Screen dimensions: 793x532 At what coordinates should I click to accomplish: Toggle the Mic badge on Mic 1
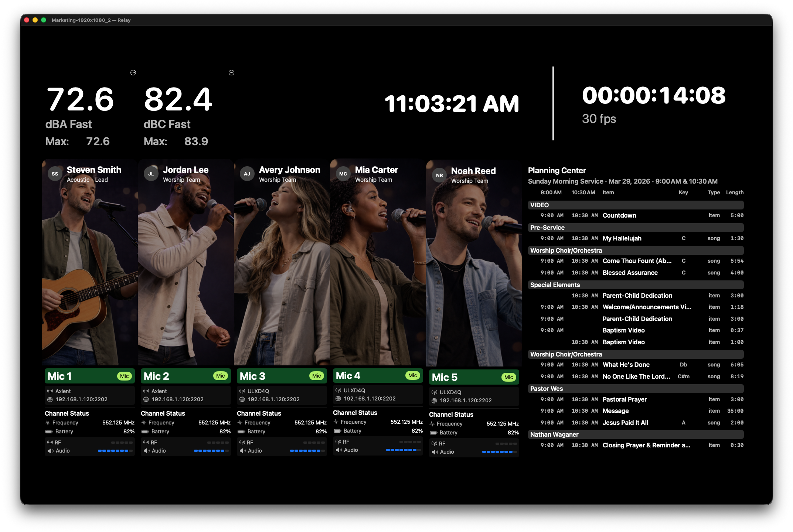point(125,376)
